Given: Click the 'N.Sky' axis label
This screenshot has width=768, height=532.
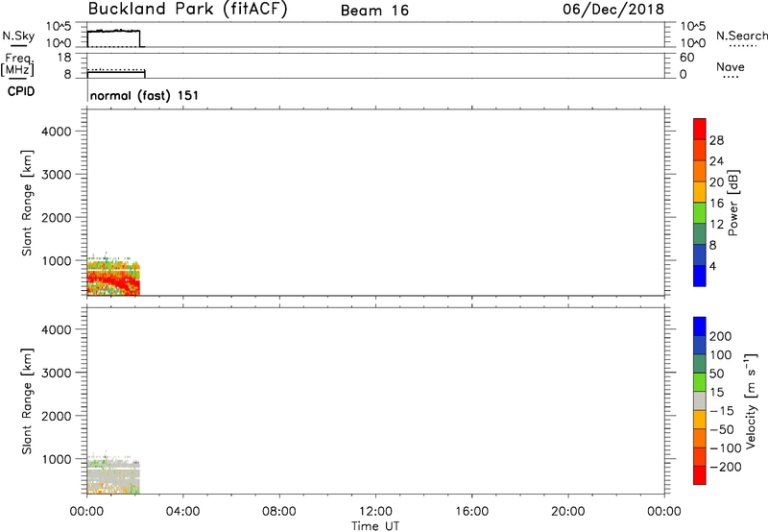Looking at the screenshot, I should tap(18, 36).
